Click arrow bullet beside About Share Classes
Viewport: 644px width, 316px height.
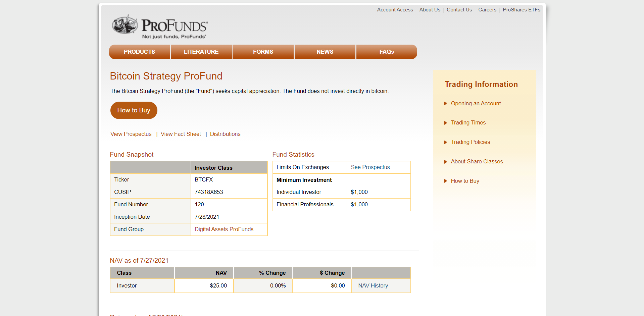(446, 162)
